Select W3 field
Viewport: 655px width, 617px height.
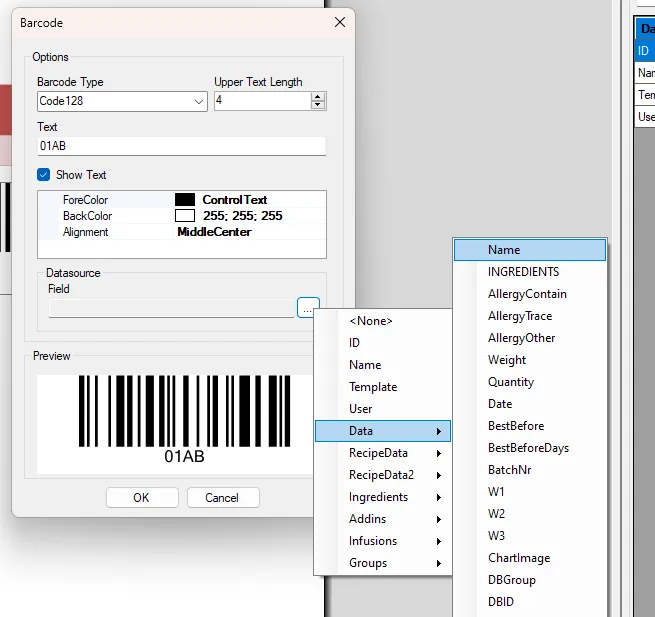coord(530,536)
